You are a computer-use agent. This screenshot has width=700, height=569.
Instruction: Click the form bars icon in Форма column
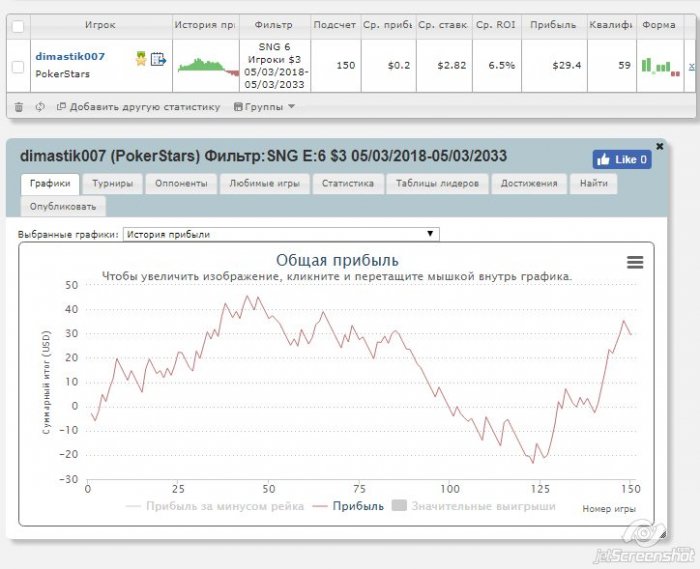660,66
